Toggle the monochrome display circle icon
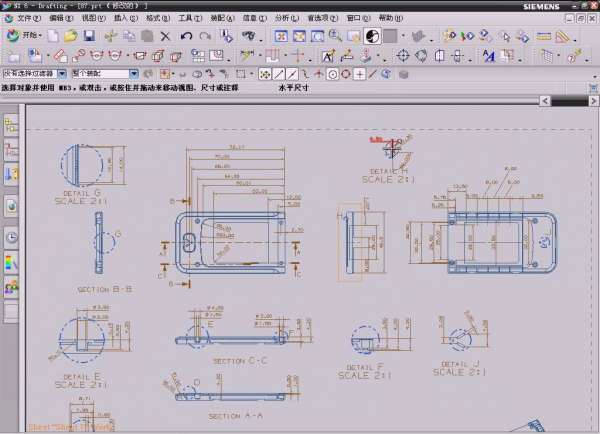 (x=371, y=36)
